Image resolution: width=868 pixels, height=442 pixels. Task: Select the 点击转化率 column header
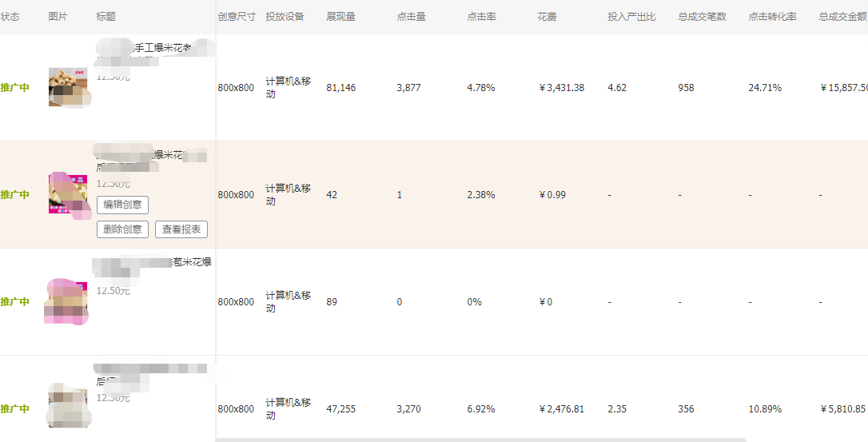pos(772,17)
